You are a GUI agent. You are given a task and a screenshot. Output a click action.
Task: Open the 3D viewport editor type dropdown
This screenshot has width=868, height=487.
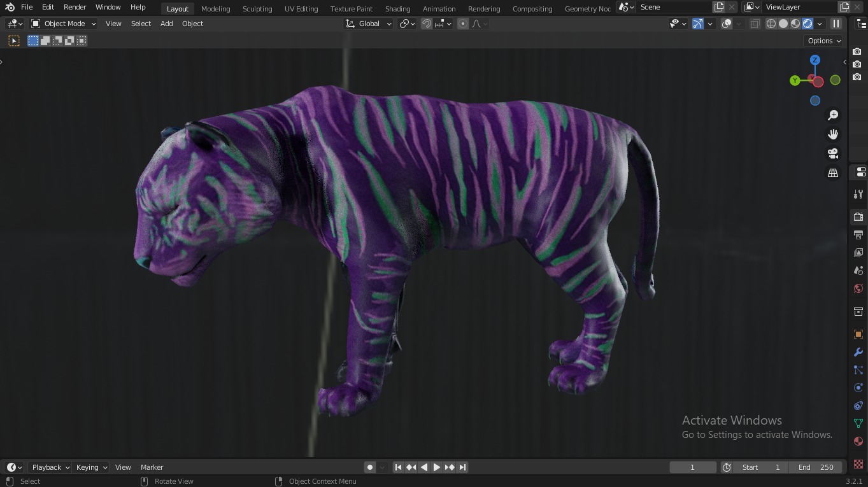(15, 24)
